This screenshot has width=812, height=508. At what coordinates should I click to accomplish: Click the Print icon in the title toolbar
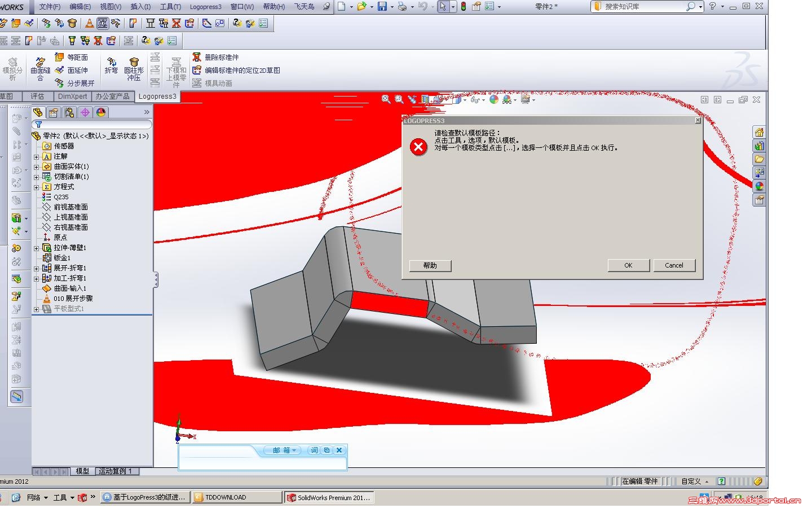pos(402,6)
